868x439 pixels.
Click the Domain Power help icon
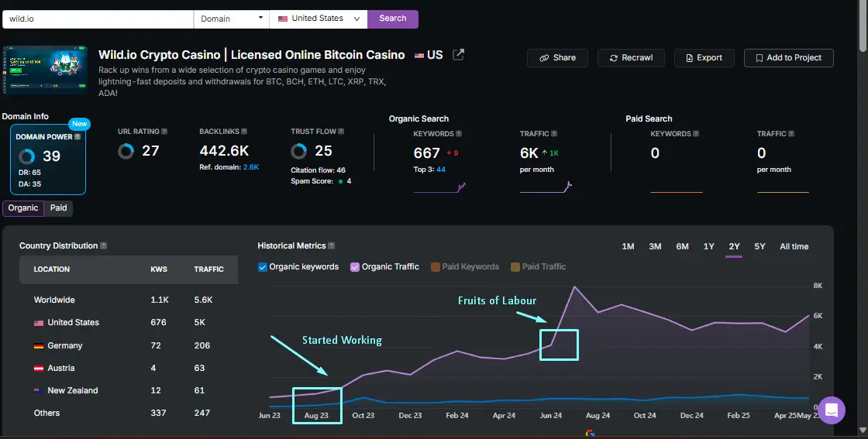tap(77, 136)
